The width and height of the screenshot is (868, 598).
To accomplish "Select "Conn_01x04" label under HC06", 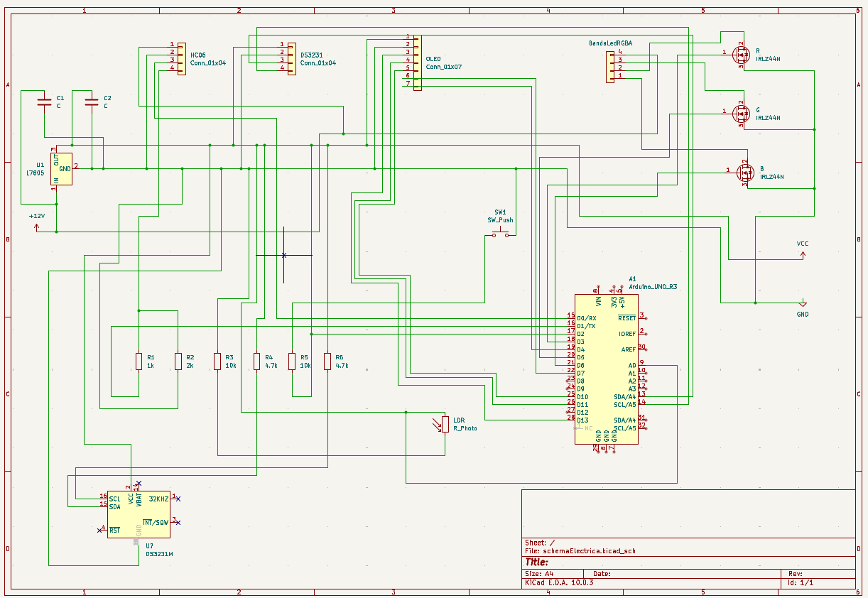I will pyautogui.click(x=208, y=63).
